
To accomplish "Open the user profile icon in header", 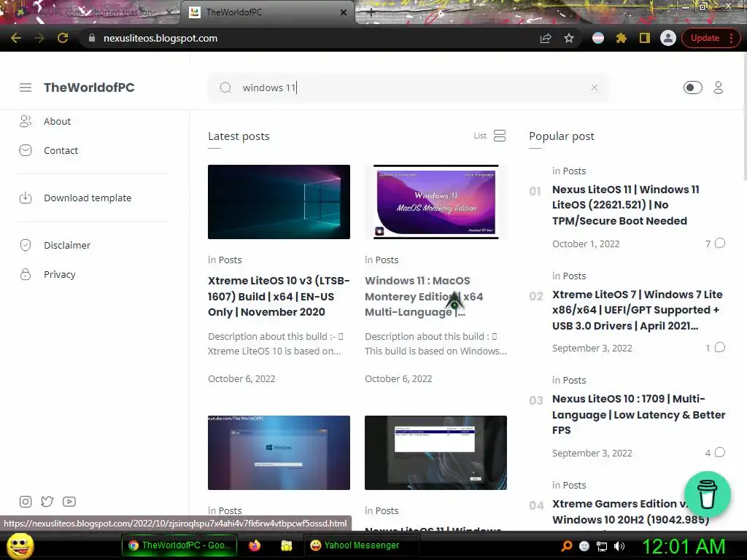I will click(719, 87).
